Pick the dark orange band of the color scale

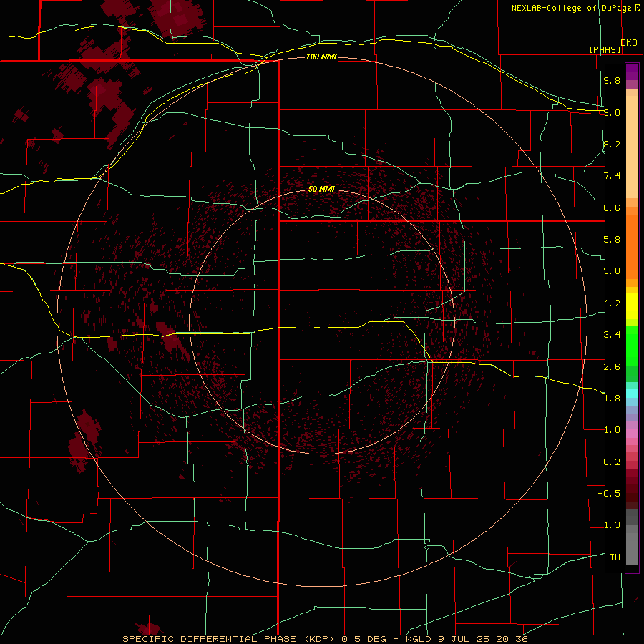tap(632, 248)
